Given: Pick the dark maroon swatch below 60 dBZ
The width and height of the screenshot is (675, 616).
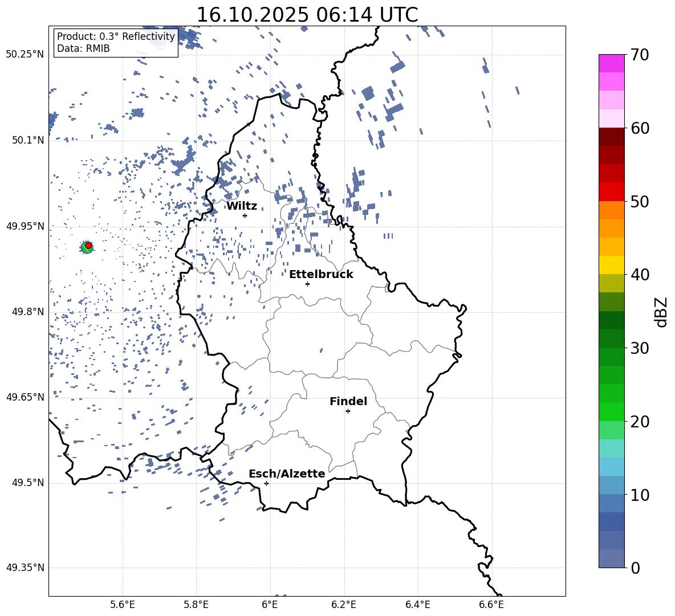Looking at the screenshot, I should tap(611, 137).
